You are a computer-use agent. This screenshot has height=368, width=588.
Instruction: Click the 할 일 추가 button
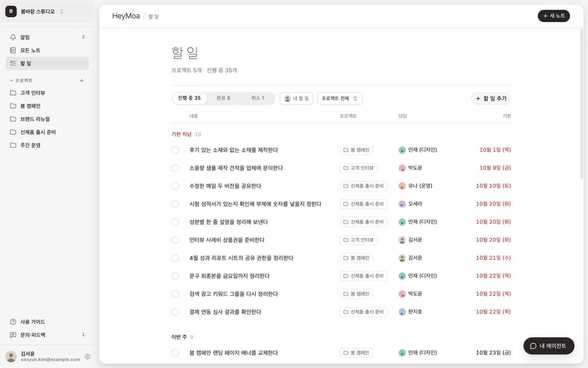[491, 99]
